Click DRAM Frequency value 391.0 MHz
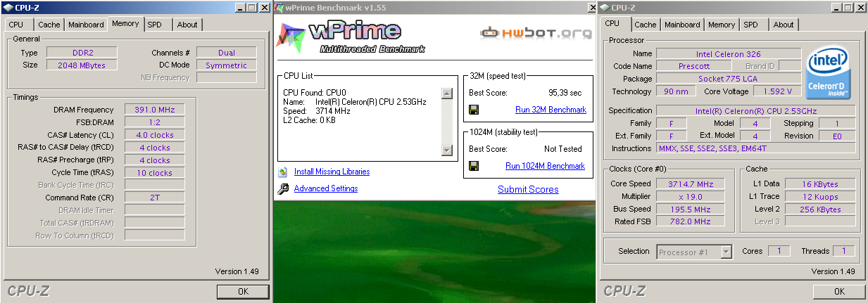The height and width of the screenshot is (303, 868). point(154,110)
